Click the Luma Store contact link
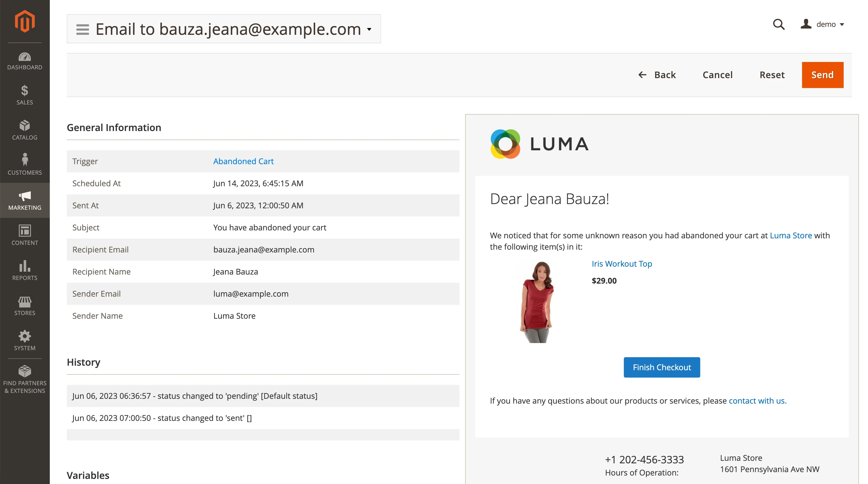868x484 pixels. tap(757, 401)
